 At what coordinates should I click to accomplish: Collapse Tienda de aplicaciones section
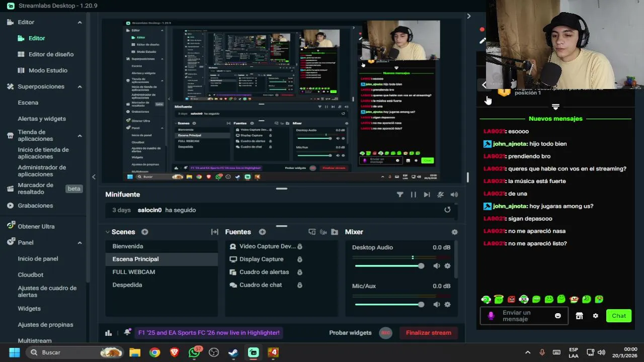[x=79, y=135]
